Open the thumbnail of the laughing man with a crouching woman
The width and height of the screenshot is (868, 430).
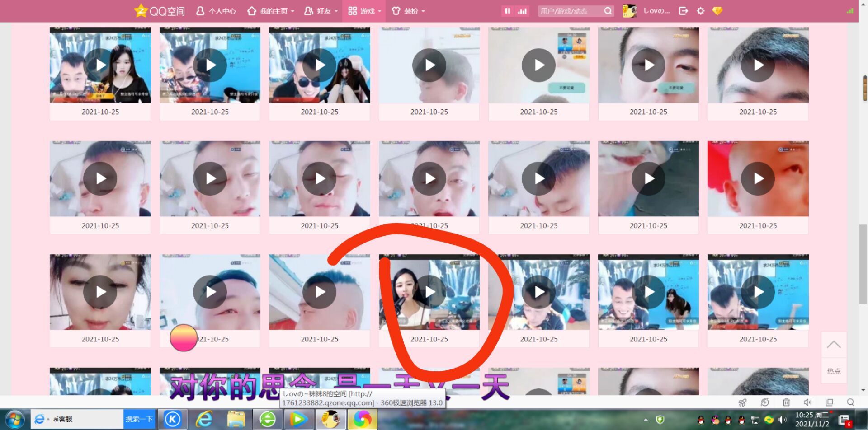tap(648, 292)
